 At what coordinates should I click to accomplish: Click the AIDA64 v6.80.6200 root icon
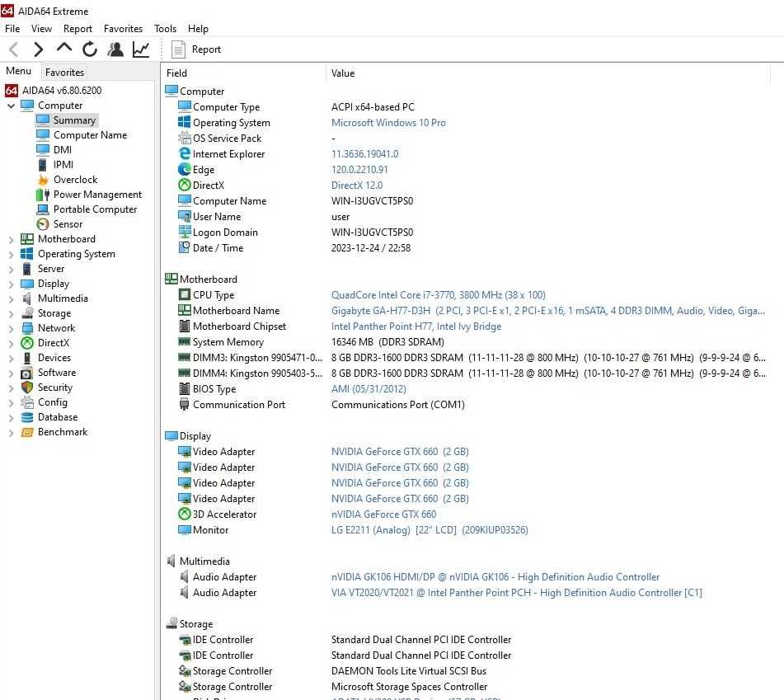[12, 91]
